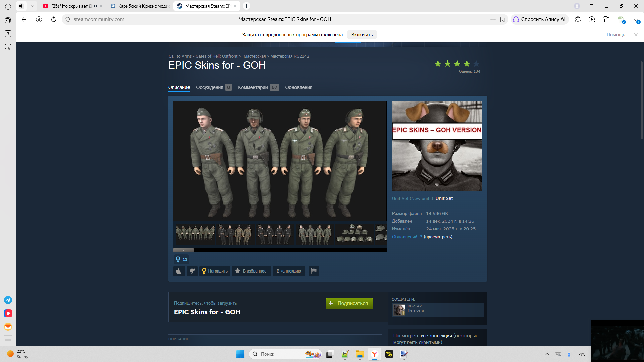Image resolution: width=644 pixels, height=362 pixels.
Task: Close the Мастерская Steam tab
Action: (x=235, y=6)
